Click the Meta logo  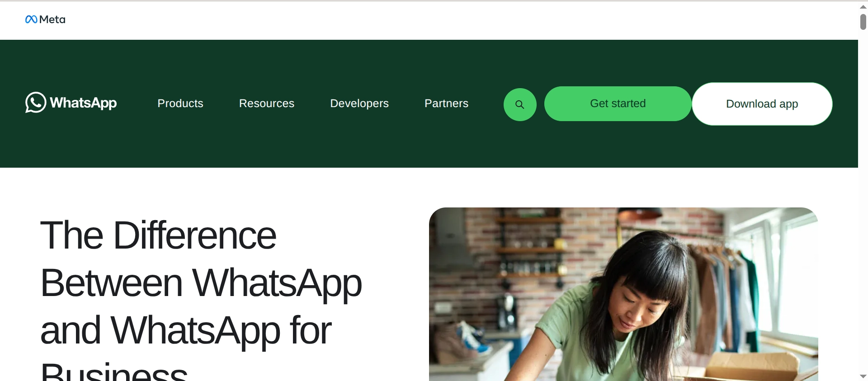pyautogui.click(x=45, y=19)
